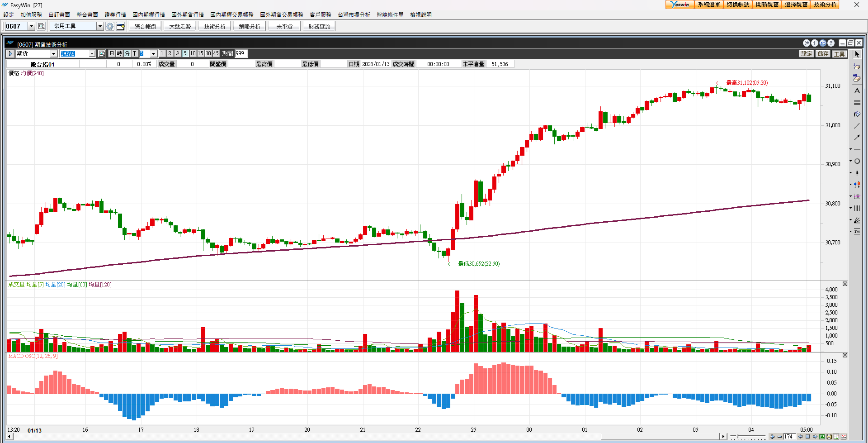Click the chart zoom slider handle
This screenshot has height=443, width=868.
[738, 437]
